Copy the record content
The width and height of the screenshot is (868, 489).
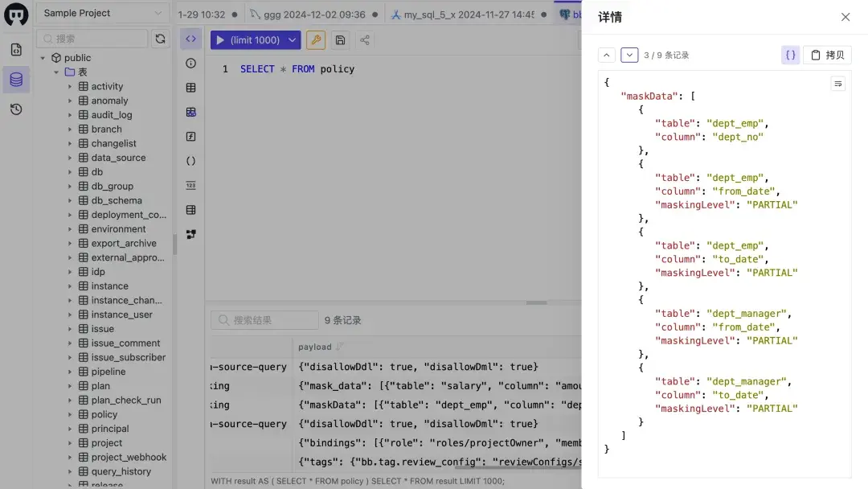pyautogui.click(x=827, y=55)
